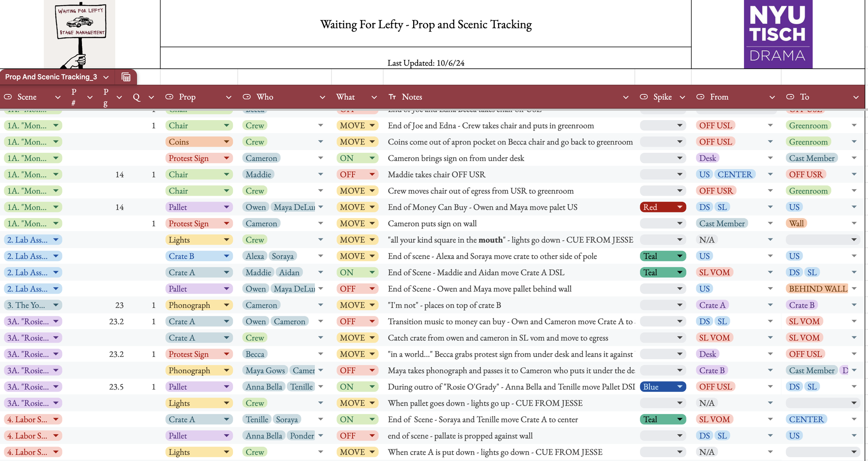Open the Who column filter chevron
This screenshot has width=868, height=461.
[323, 98]
